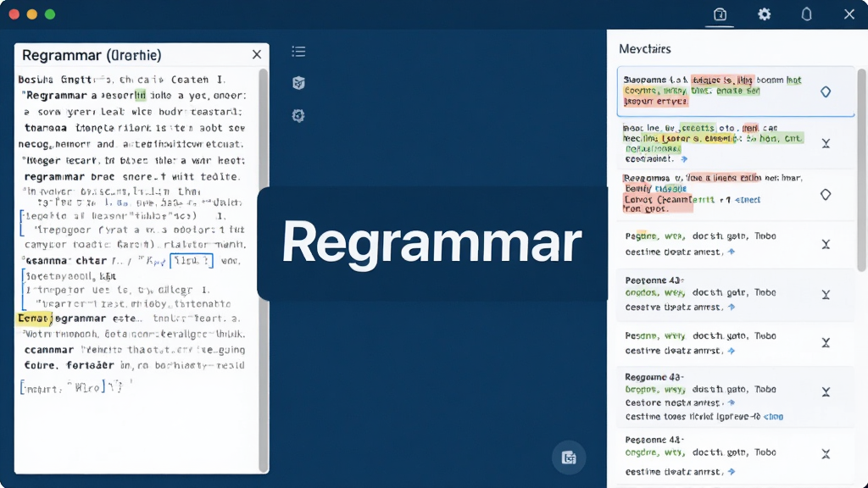Viewport: 868px width, 488px height.
Task: Dismiss the 'Regoome 43-' card with its X icon
Action: click(826, 391)
